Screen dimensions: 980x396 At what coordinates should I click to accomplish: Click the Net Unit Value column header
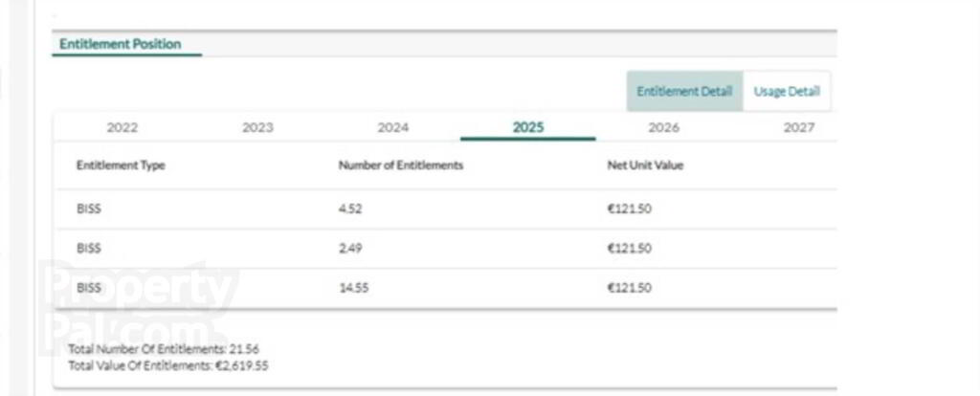tap(645, 165)
